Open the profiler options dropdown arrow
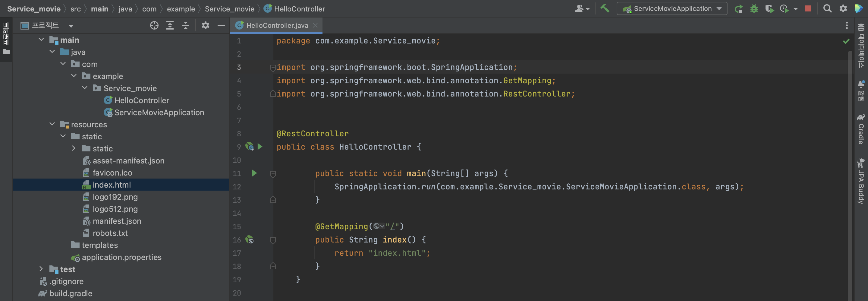 [x=796, y=9]
